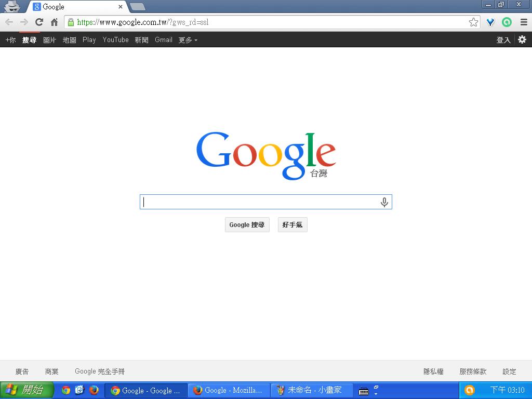Click the middle quick launch icon
The height and width of the screenshot is (399, 532).
pos(79,390)
